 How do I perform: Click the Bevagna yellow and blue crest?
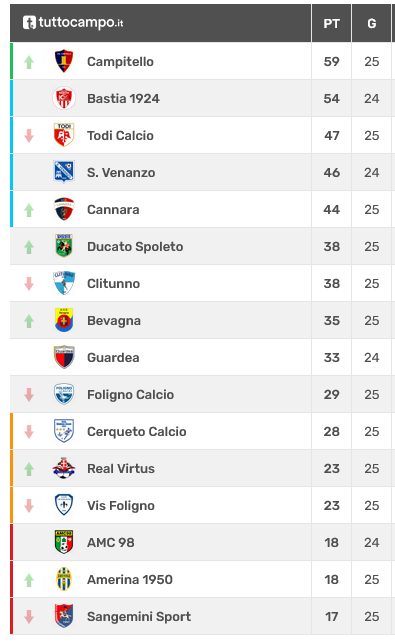pos(64,320)
